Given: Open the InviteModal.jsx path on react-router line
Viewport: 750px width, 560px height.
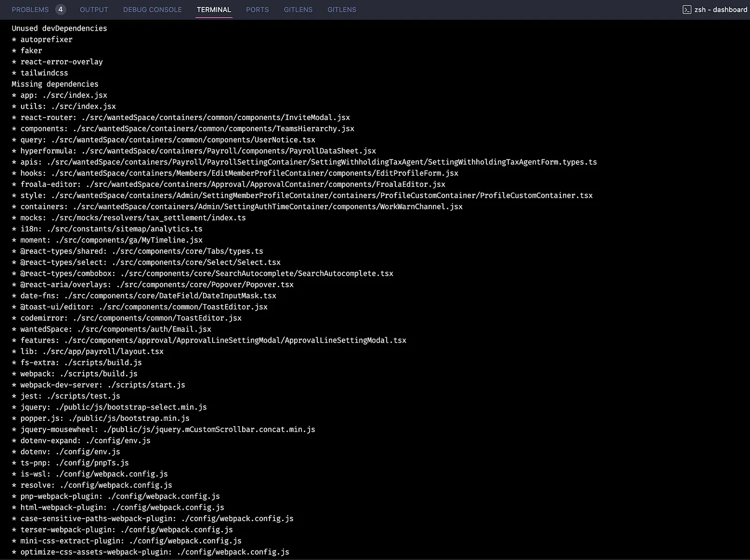Looking at the screenshot, I should click(216, 117).
